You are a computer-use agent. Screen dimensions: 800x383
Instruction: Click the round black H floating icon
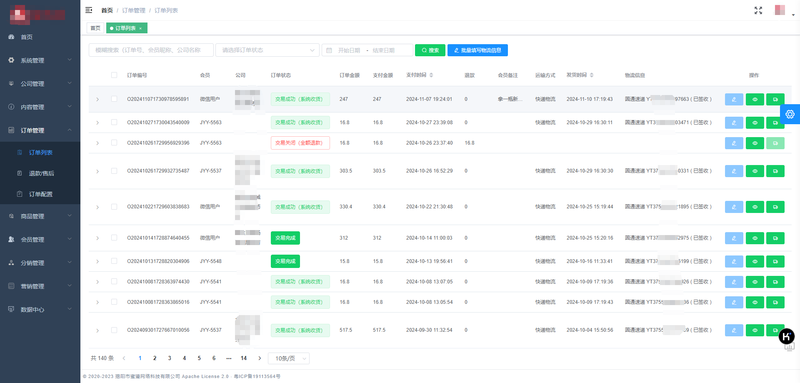pos(787,336)
